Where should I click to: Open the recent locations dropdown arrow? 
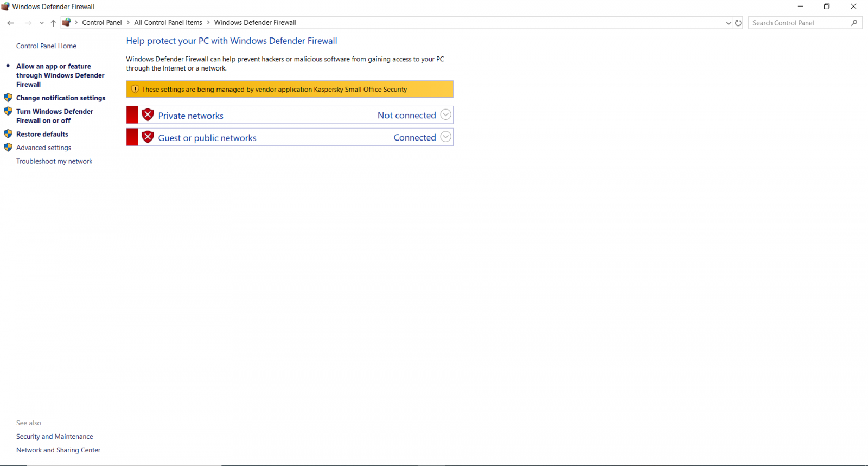(42, 23)
